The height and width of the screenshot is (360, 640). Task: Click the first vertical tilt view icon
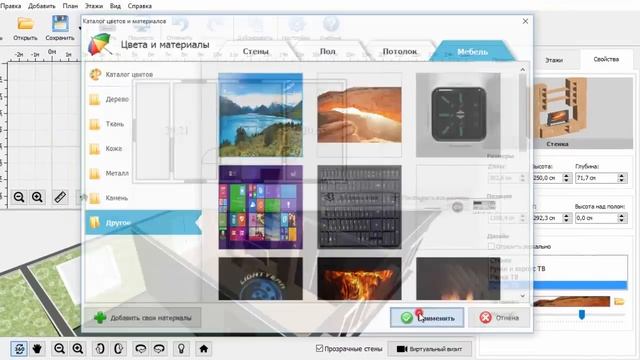pos(100,349)
